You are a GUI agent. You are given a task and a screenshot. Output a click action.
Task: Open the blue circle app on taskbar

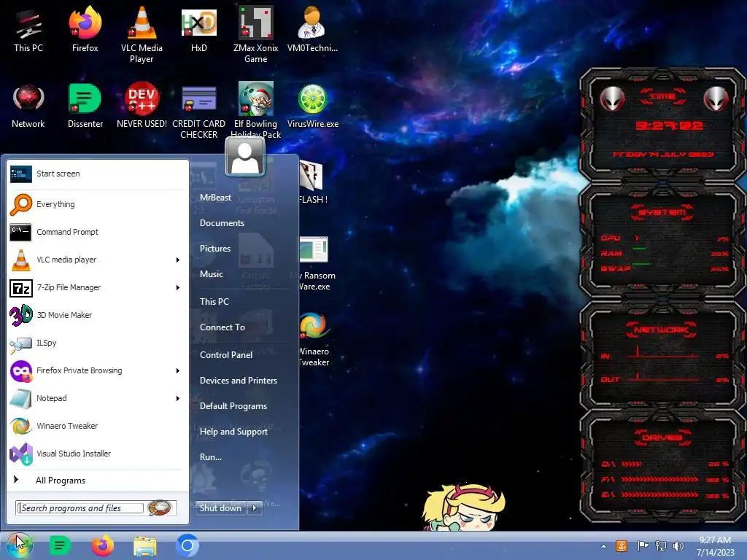pos(187,545)
